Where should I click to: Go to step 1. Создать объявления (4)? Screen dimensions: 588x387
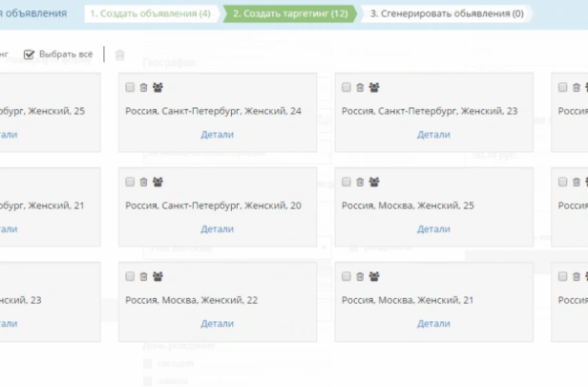[x=151, y=13]
